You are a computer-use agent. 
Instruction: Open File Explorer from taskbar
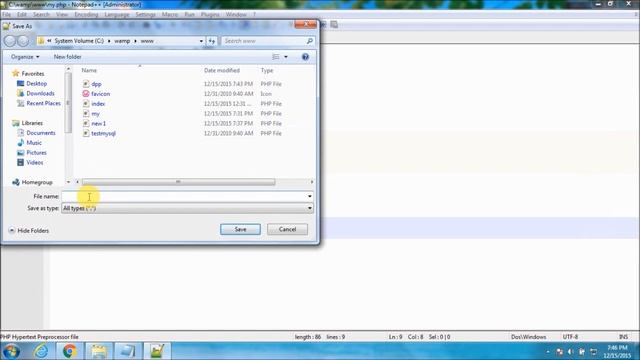point(99,351)
